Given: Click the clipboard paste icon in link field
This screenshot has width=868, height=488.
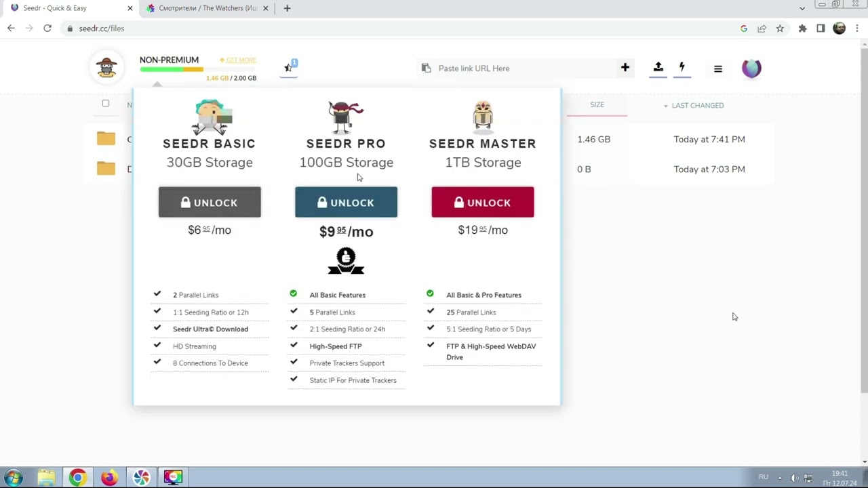Looking at the screenshot, I should click(x=426, y=68).
